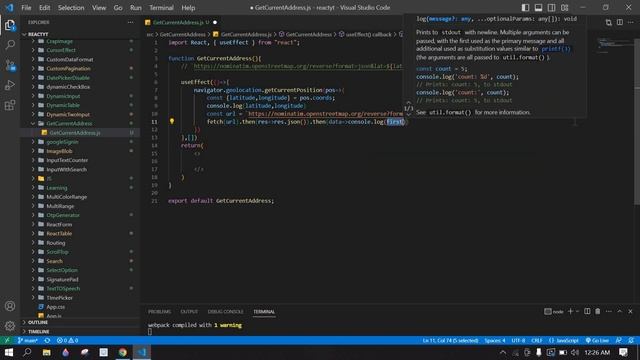
Task: Open File Explorer from the taskbar
Action: pos(47,352)
